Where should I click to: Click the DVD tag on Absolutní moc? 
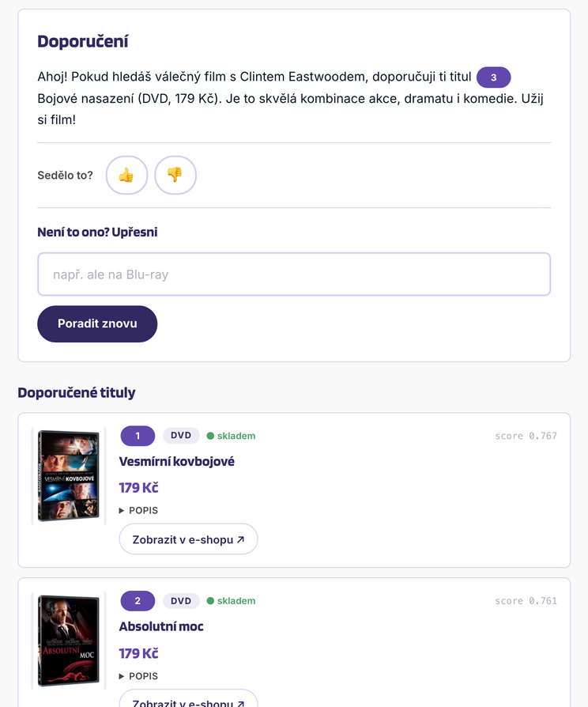(x=181, y=600)
